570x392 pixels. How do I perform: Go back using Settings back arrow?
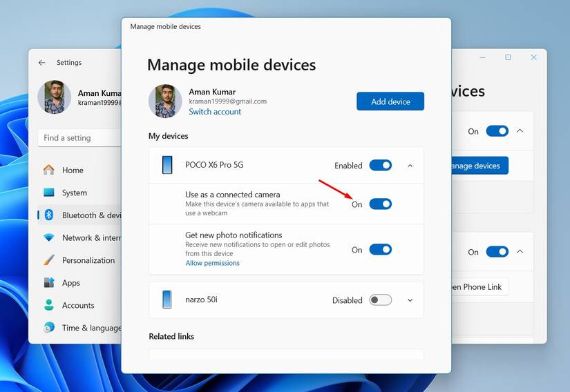click(42, 63)
